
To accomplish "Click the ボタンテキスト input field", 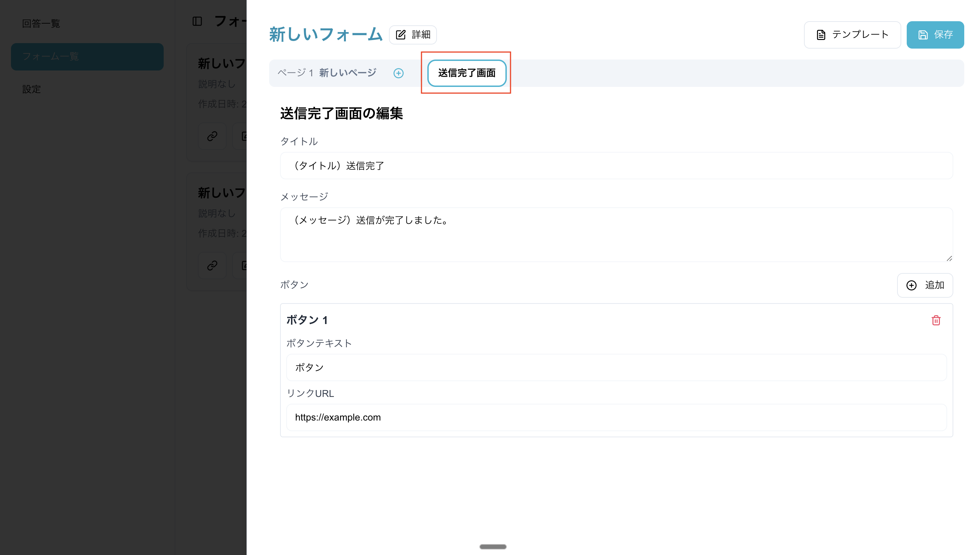I will pyautogui.click(x=616, y=367).
